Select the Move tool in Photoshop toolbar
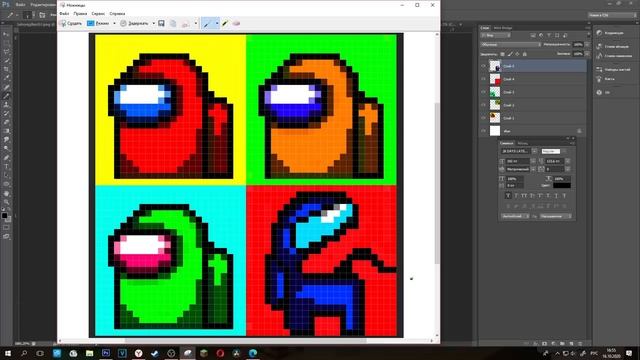 [x=6, y=34]
